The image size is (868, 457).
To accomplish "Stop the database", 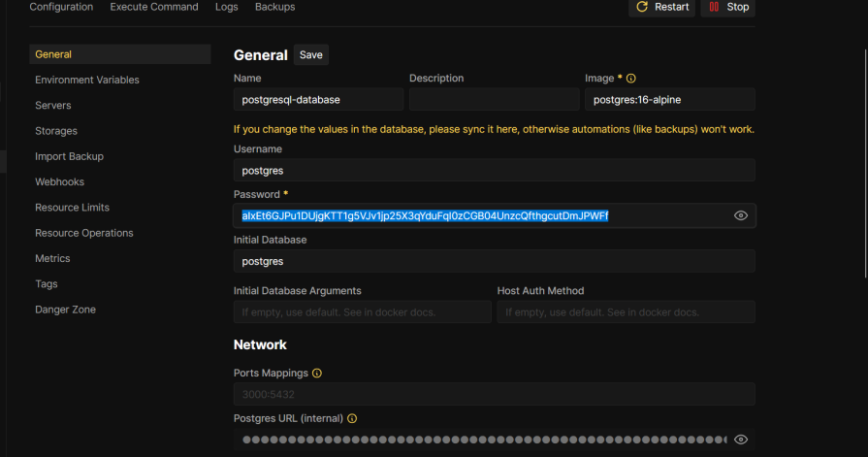I will [x=727, y=7].
